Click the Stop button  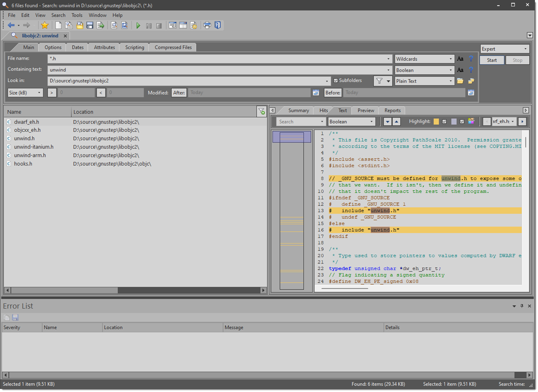coord(518,60)
